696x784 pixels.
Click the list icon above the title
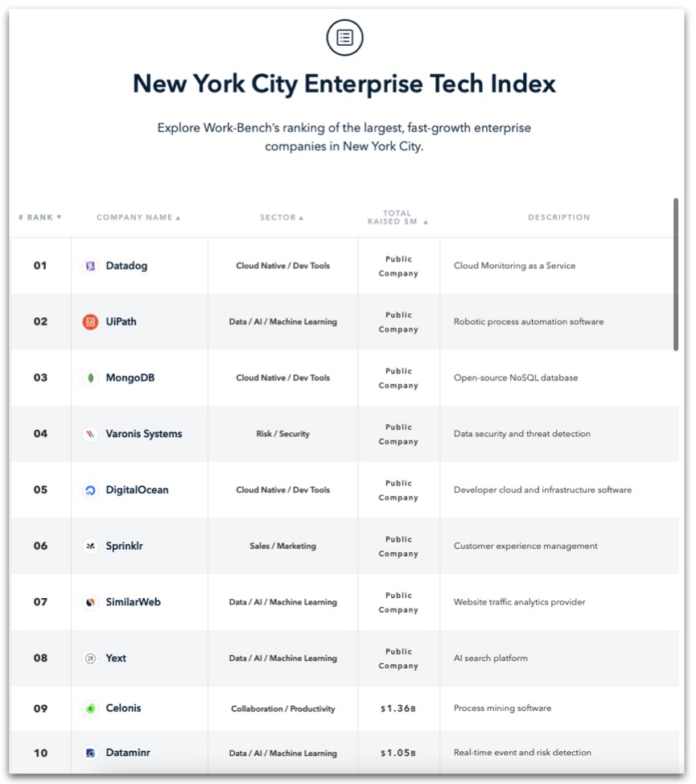point(344,38)
